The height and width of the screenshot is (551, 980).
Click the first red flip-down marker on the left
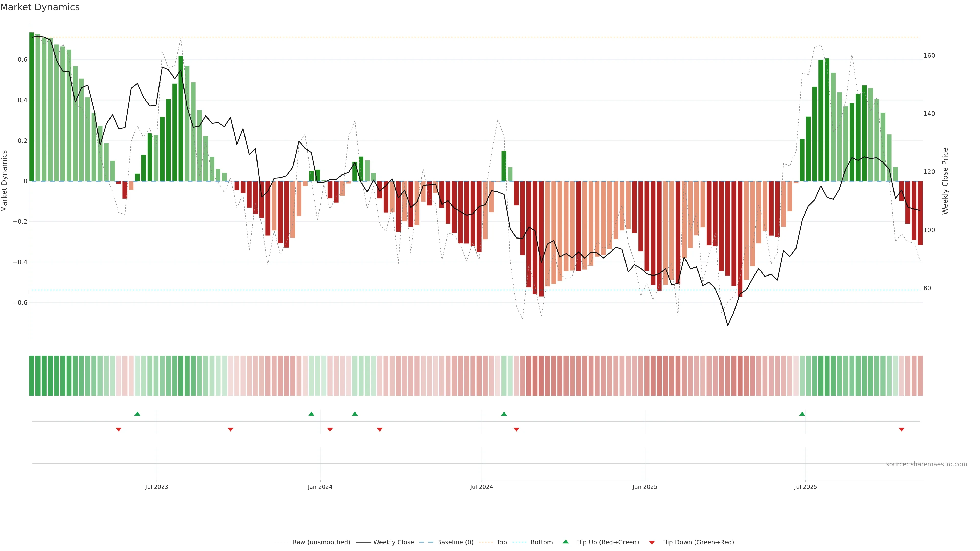[119, 429]
